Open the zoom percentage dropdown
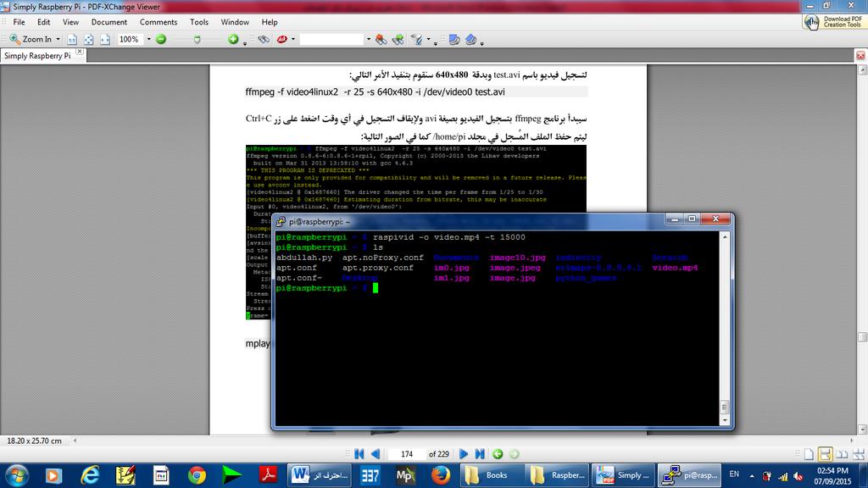The width and height of the screenshot is (868, 488). point(148,39)
